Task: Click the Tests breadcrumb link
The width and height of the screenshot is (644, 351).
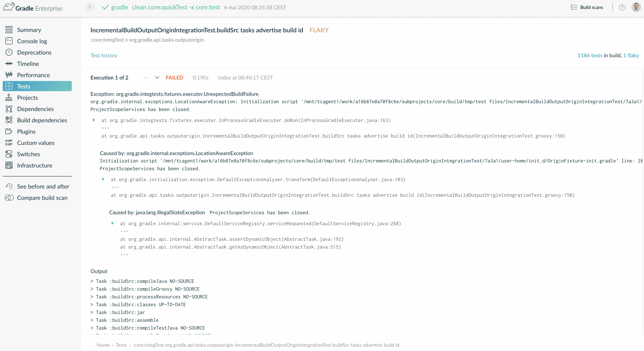Action: [x=121, y=345]
